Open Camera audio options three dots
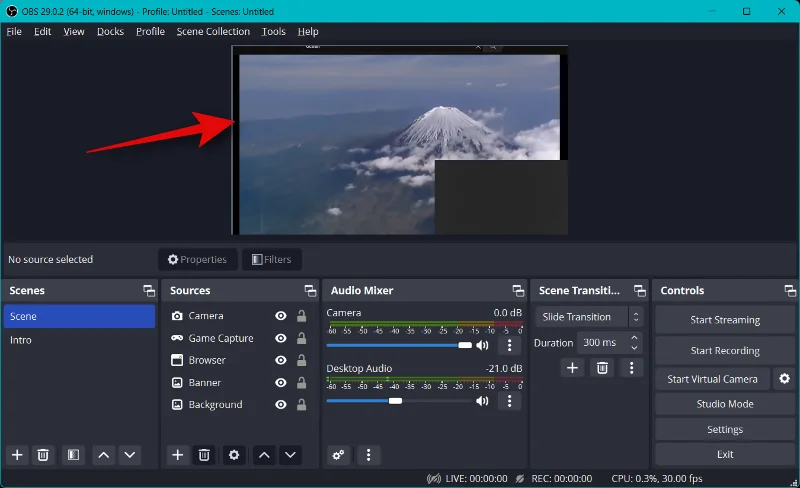 point(509,346)
